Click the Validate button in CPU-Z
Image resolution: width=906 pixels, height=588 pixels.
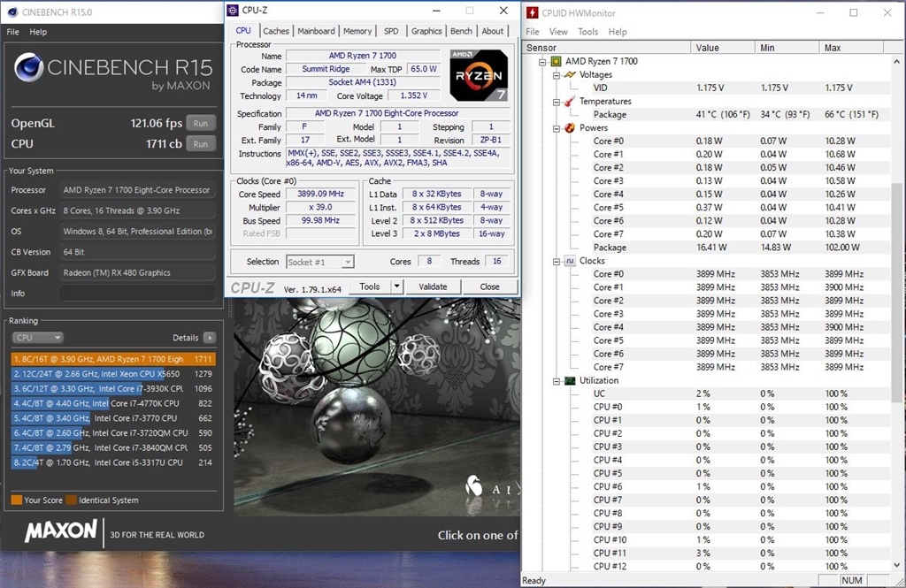coord(433,286)
